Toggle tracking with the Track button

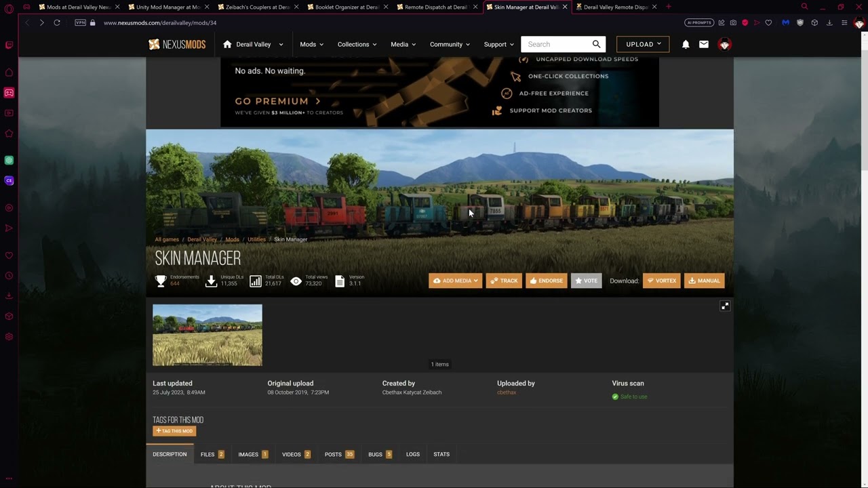pos(504,281)
